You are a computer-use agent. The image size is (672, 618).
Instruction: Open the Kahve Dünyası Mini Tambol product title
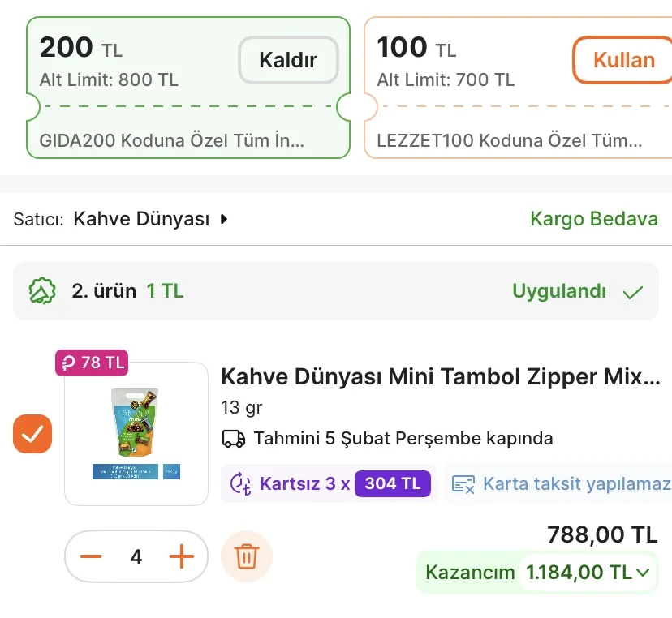point(441,377)
